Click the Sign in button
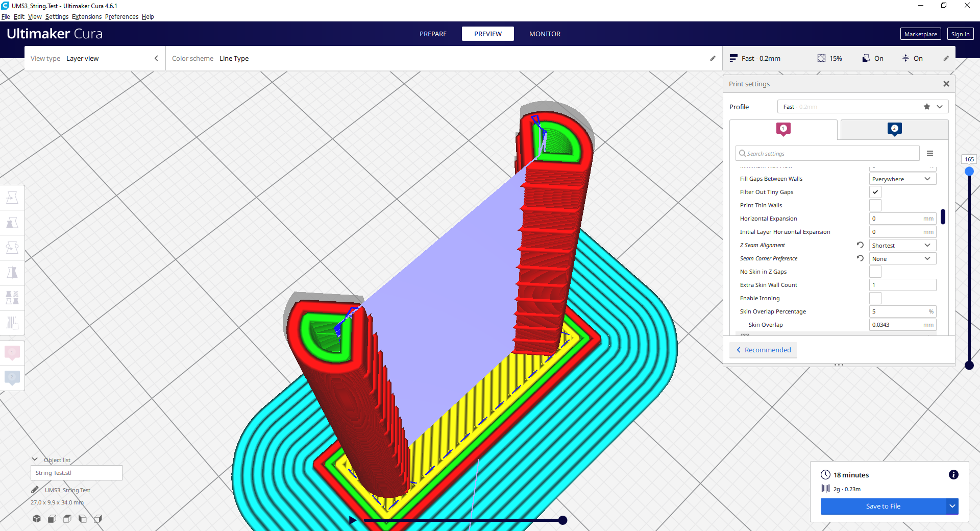The image size is (980, 531). 960,34
